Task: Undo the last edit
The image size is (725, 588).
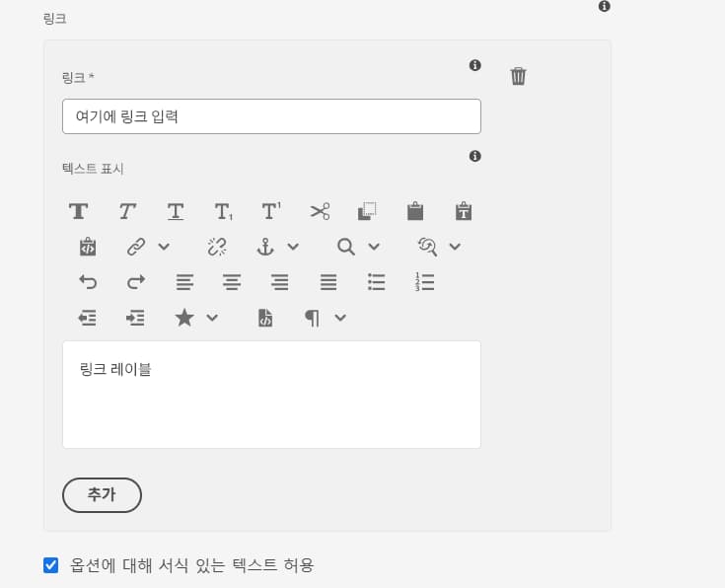Action: [x=88, y=282]
